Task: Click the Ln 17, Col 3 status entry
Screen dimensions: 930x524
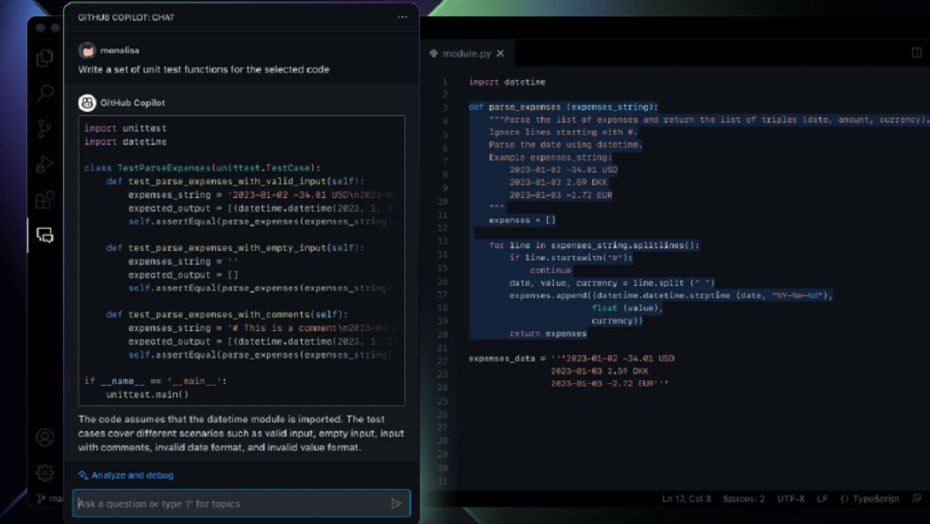Action: pos(686,498)
